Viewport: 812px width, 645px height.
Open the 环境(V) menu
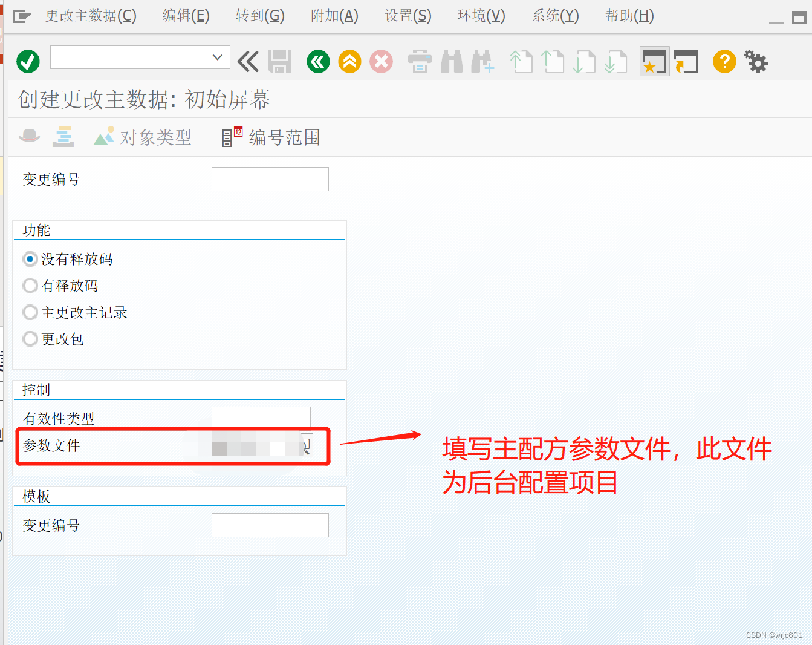pos(481,16)
